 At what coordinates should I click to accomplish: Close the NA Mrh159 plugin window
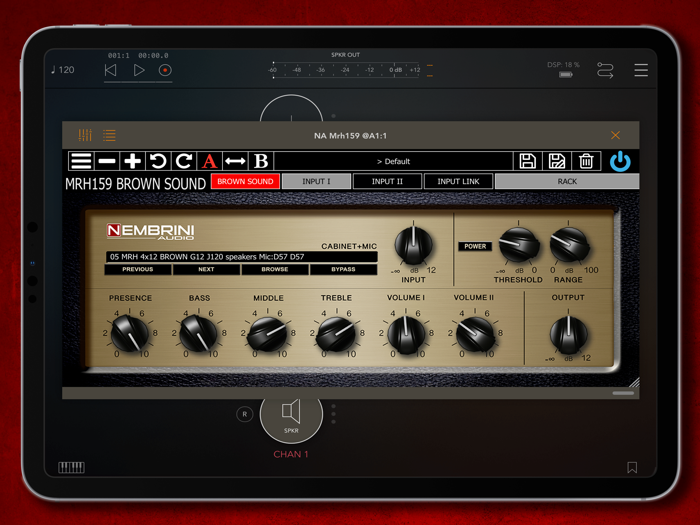tap(615, 135)
